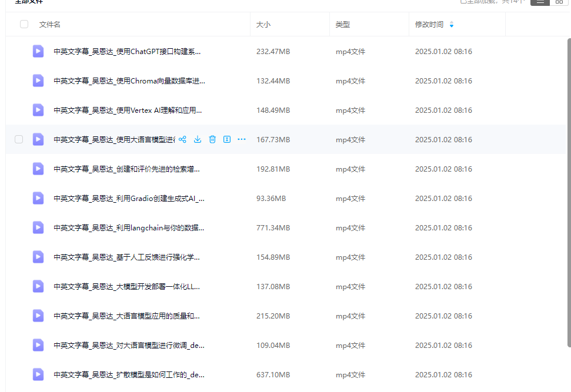Switch to list view icon at top right

click(x=540, y=2)
